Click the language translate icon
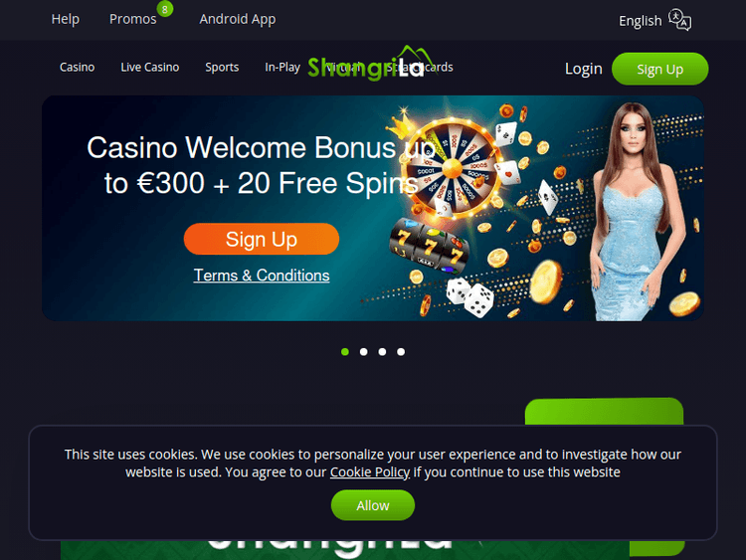This screenshot has width=746, height=560. [x=680, y=20]
